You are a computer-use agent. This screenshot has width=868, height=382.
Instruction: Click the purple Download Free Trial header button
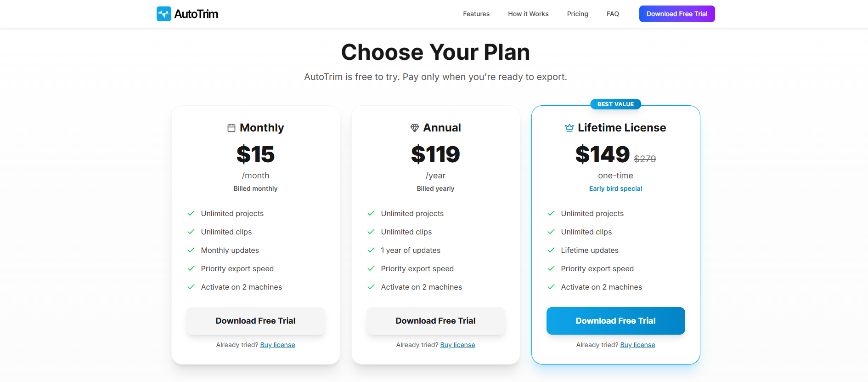point(676,14)
